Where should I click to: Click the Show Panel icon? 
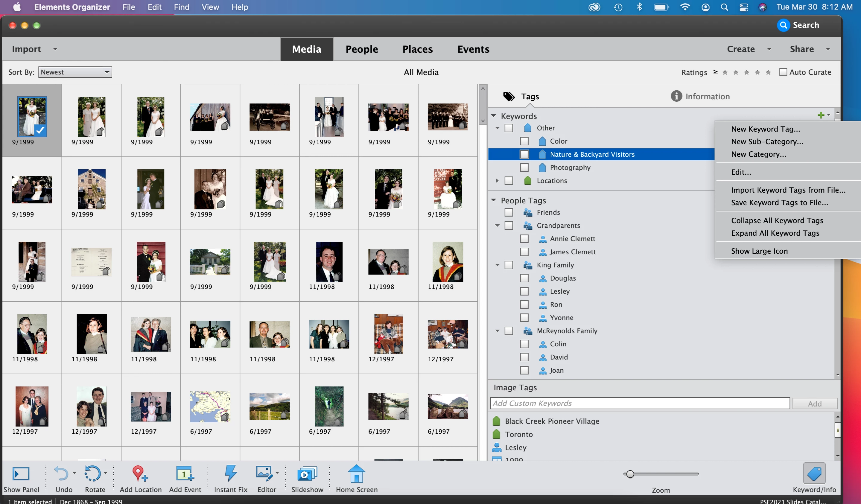pos(21,473)
